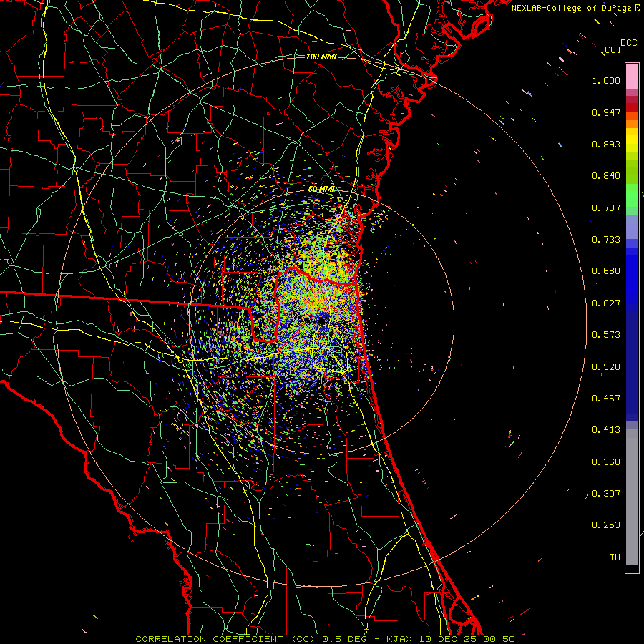Viewport: 644px width, 644px height.
Task: Select the 0.307 legend value
Action: (x=606, y=494)
